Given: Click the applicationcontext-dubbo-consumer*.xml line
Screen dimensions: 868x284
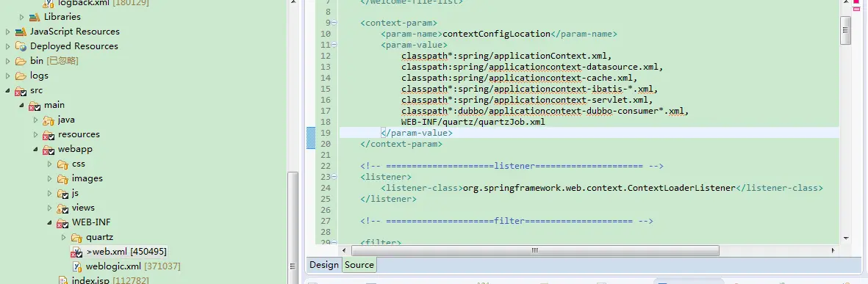Looking at the screenshot, I should (x=545, y=111).
